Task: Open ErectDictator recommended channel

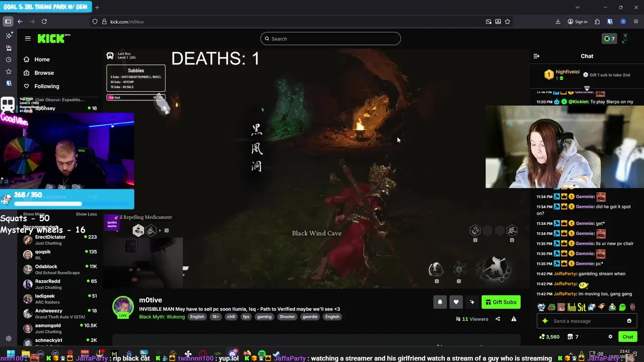Action: pyautogui.click(x=60, y=239)
